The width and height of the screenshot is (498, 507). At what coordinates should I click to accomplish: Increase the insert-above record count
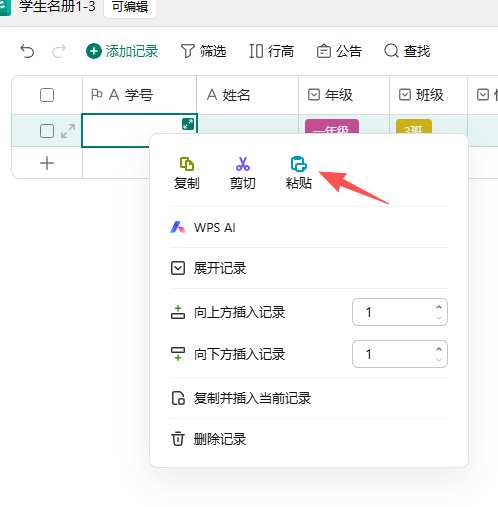(439, 307)
